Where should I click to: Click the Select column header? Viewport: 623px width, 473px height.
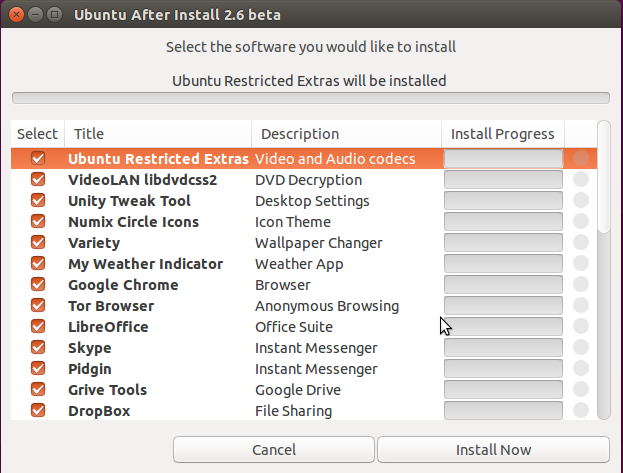(x=37, y=134)
